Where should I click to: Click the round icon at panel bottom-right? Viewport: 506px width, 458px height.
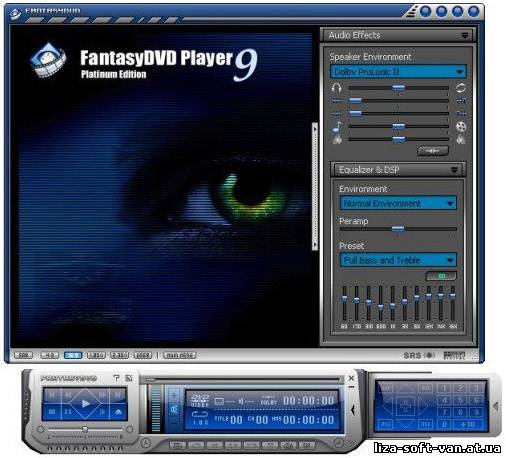339,443
